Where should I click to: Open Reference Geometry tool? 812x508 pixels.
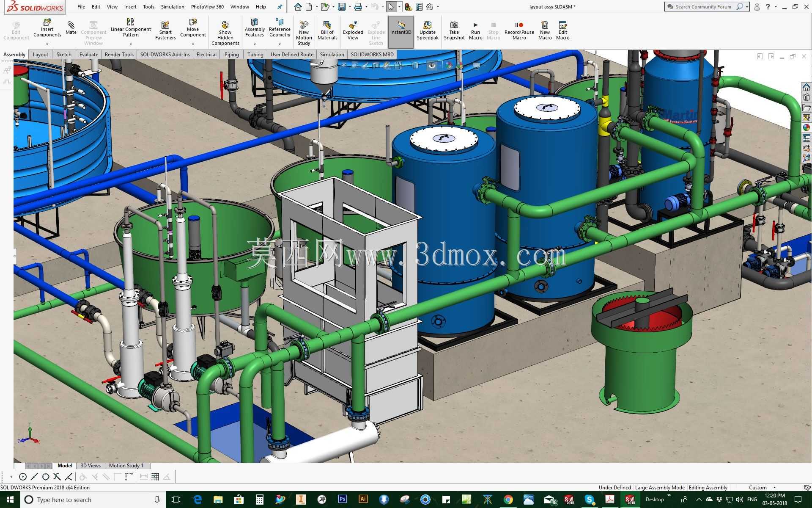[280, 28]
